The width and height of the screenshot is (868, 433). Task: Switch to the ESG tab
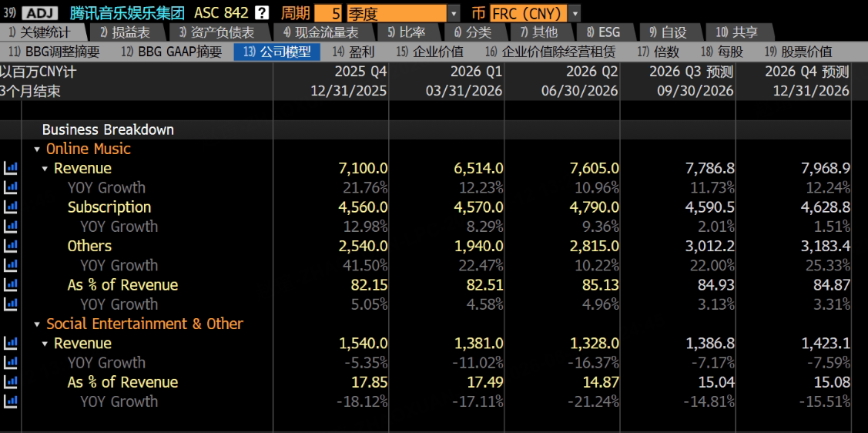coord(603,32)
